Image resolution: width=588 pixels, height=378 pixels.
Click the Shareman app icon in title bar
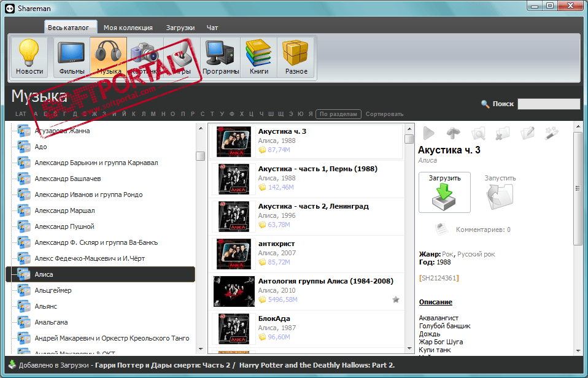click(10, 8)
